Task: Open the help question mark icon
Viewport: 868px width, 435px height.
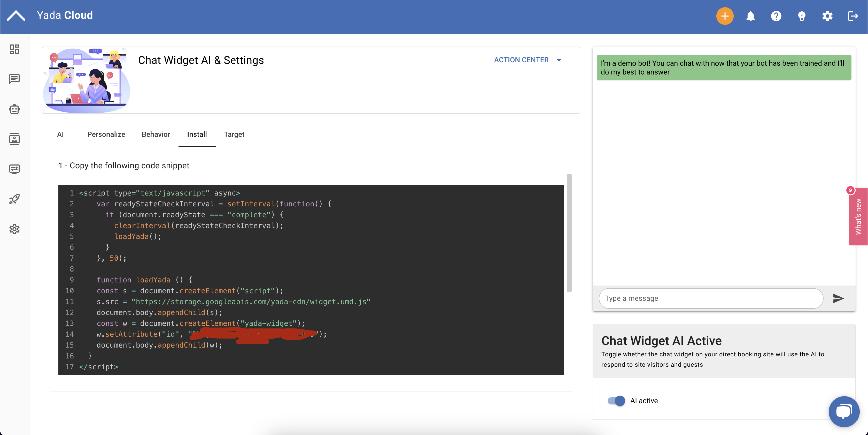Action: click(776, 16)
